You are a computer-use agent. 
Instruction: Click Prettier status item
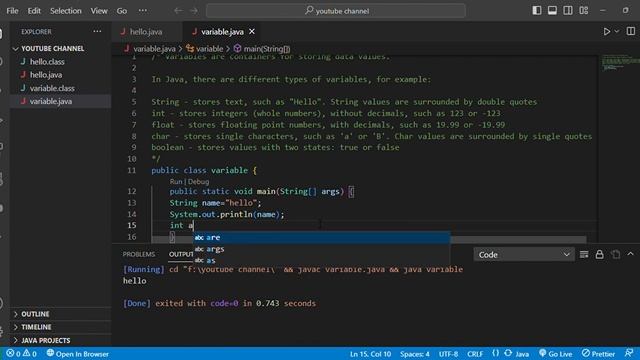click(598, 353)
